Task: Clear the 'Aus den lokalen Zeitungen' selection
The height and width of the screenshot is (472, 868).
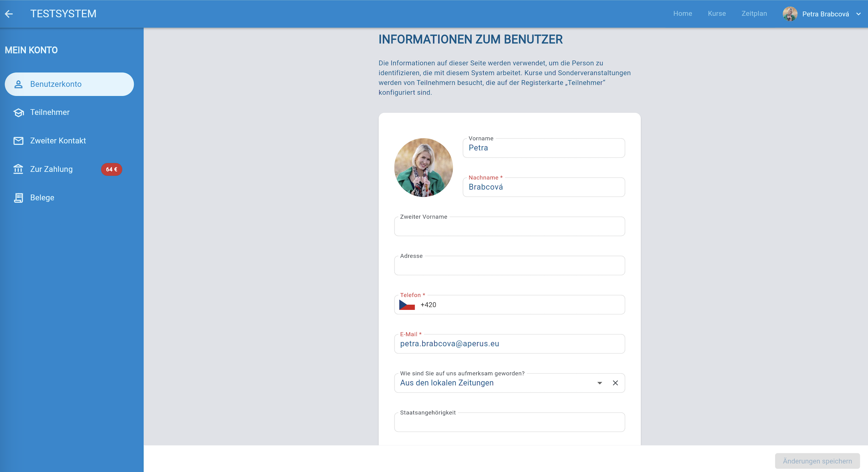Action: (x=615, y=383)
